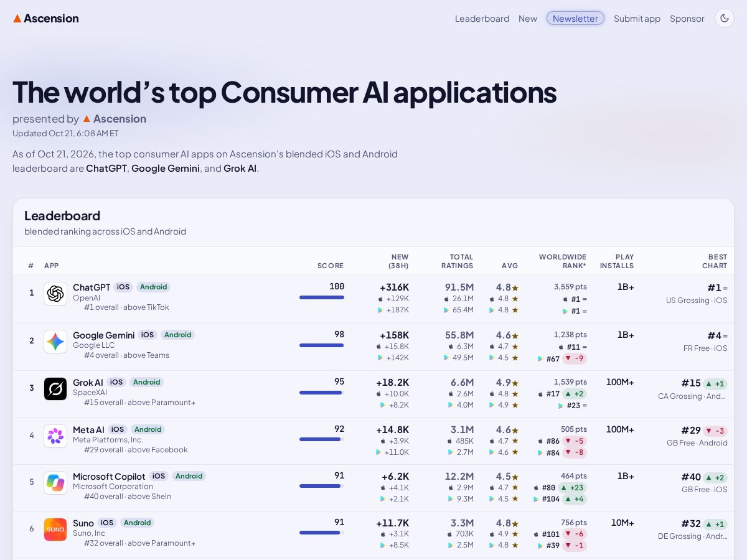
Task: Click the Google Gemini app icon
Action: [x=55, y=342]
